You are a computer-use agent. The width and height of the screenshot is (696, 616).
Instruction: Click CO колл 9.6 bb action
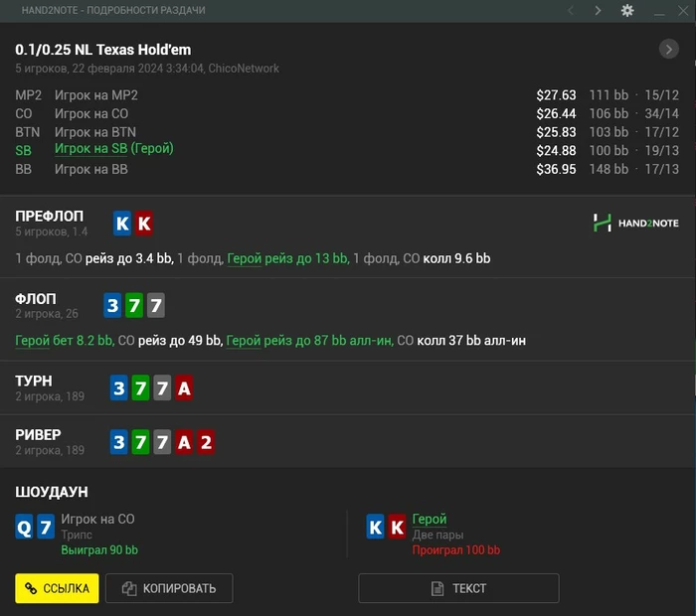click(446, 258)
